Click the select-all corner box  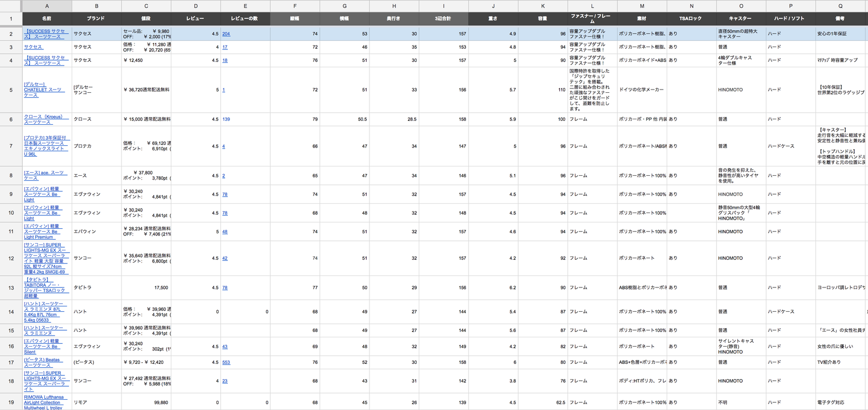coord(11,6)
